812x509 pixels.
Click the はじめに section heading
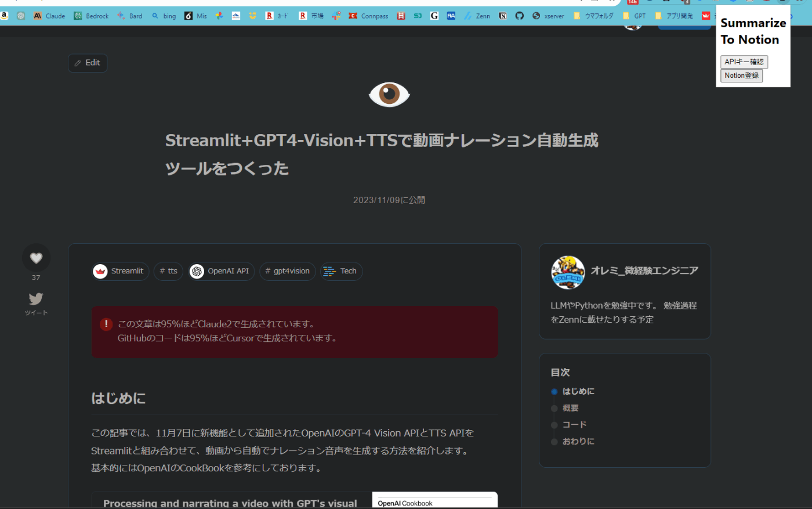(118, 398)
